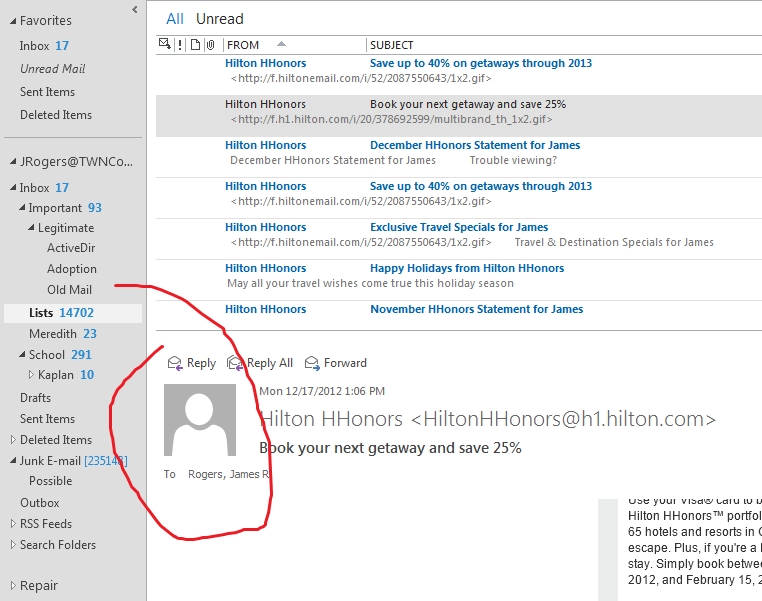Click the Forward button label
Image resolution: width=762 pixels, height=601 pixels.
pos(345,363)
